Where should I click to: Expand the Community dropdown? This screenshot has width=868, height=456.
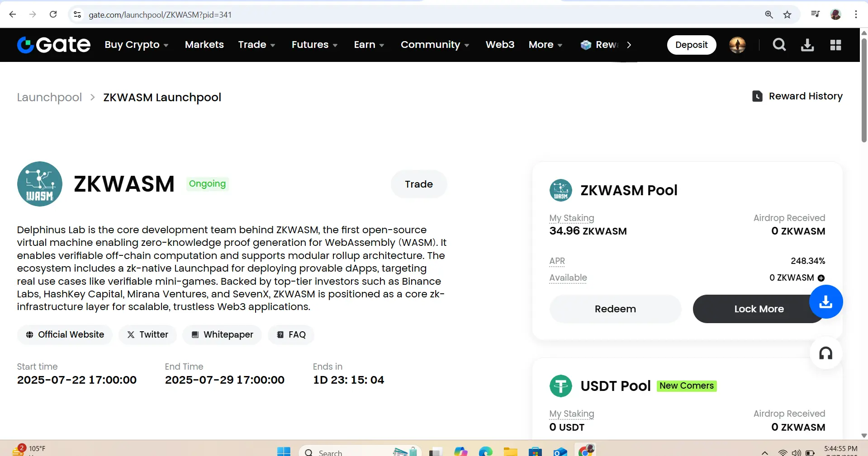pyautogui.click(x=435, y=45)
